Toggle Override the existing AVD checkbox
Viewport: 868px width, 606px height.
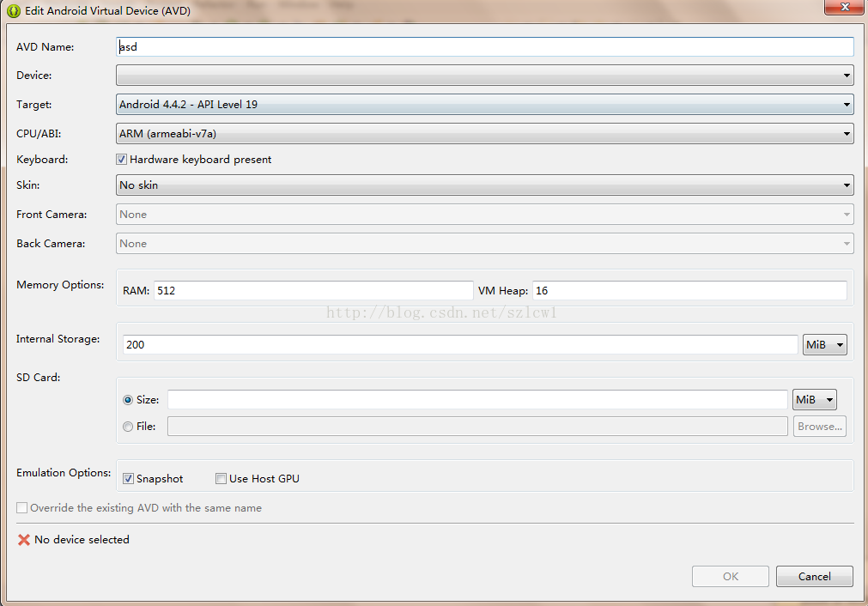click(21, 507)
